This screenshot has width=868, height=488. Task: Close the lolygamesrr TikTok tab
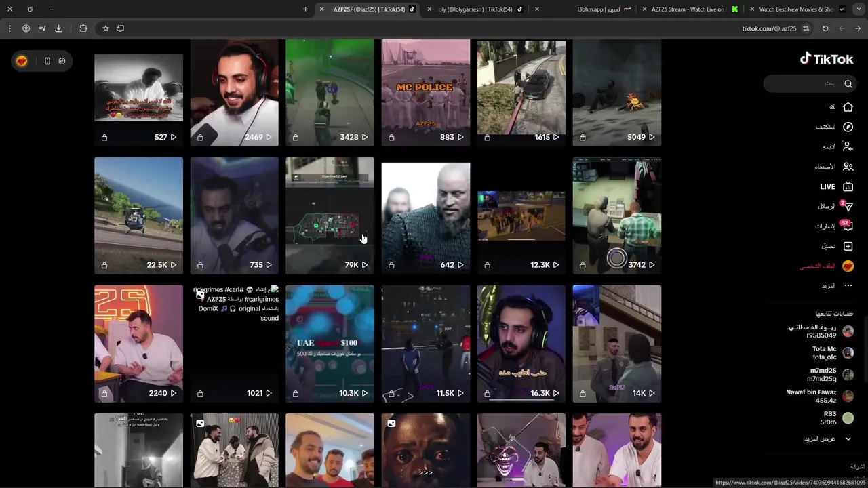429,9
